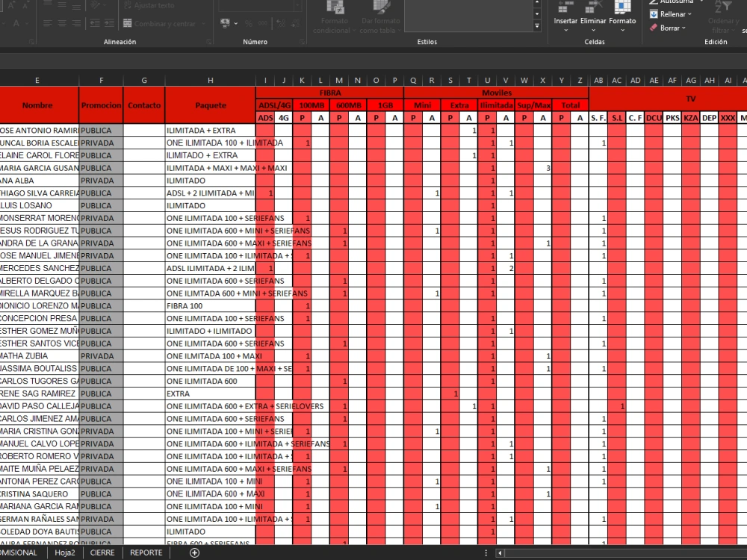Click the decrease indent icon
This screenshot has width=747, height=560.
[95, 23]
